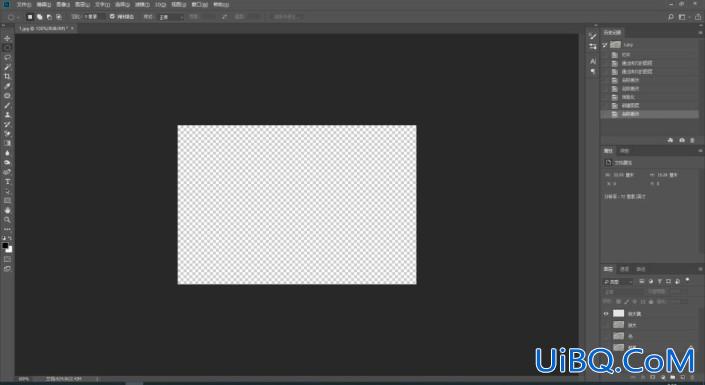Select the Lasso tool

(7, 58)
